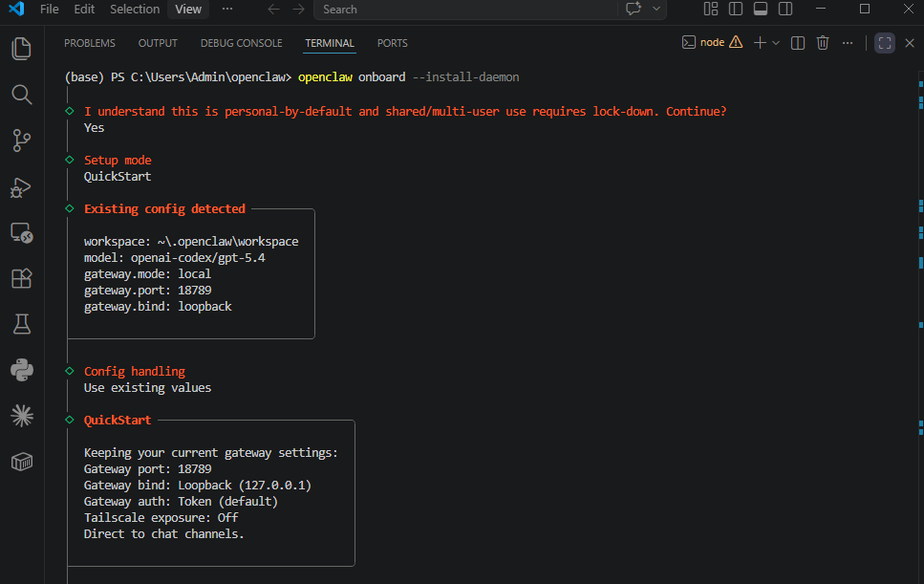This screenshot has height=584, width=924.
Task: Open the Source Control view
Action: (22, 141)
